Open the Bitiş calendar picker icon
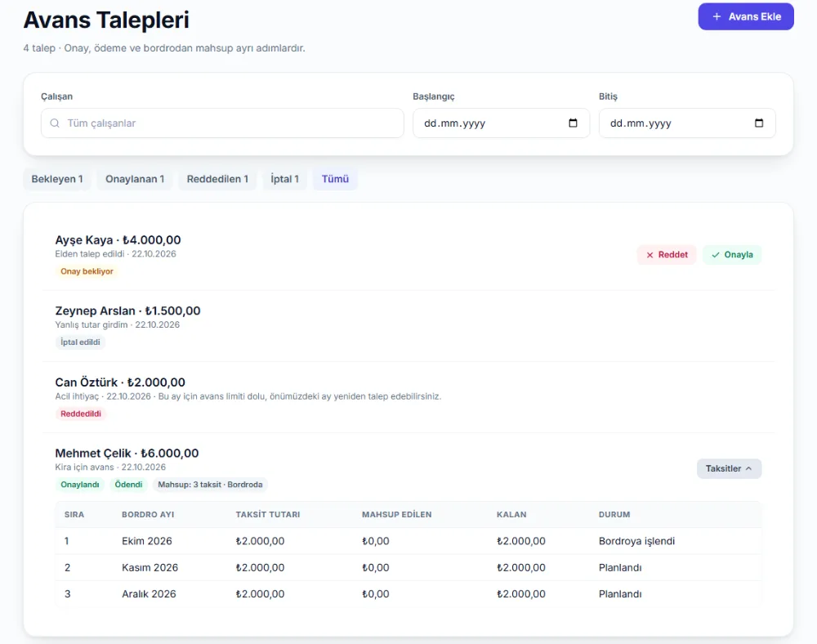The image size is (817, 644). [x=759, y=123]
